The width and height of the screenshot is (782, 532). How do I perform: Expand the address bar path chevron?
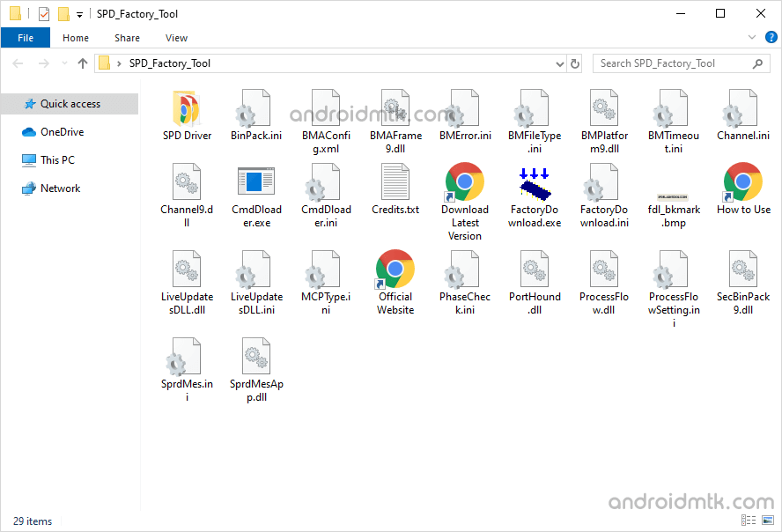[x=119, y=63]
